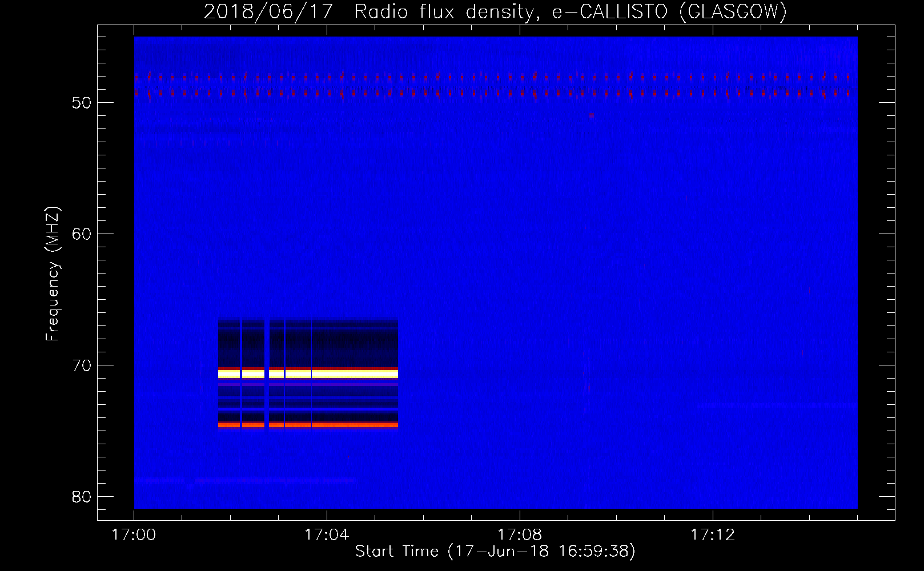The height and width of the screenshot is (571, 924).
Task: Click the 'Start Time (17-Jun-18 16:59:38)' label
Action: [x=495, y=552]
